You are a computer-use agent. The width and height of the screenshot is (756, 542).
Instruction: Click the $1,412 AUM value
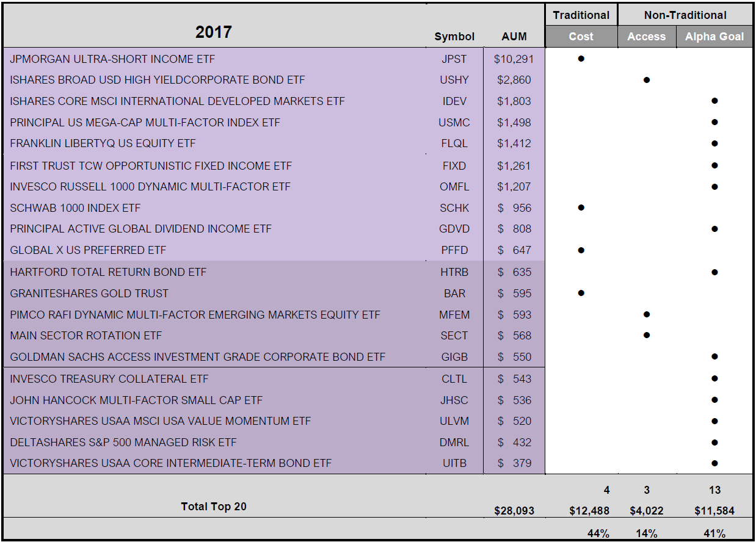tap(514, 143)
